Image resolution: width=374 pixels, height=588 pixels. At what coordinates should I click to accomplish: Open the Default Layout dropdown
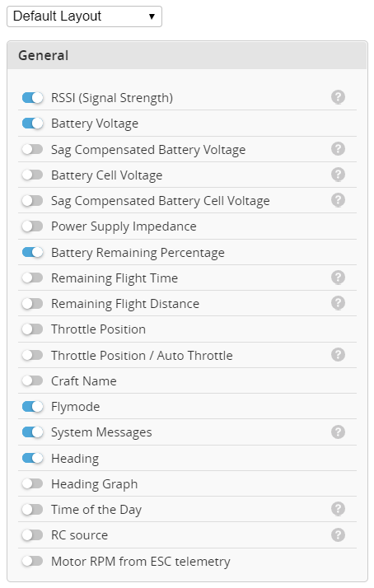pyautogui.click(x=84, y=16)
